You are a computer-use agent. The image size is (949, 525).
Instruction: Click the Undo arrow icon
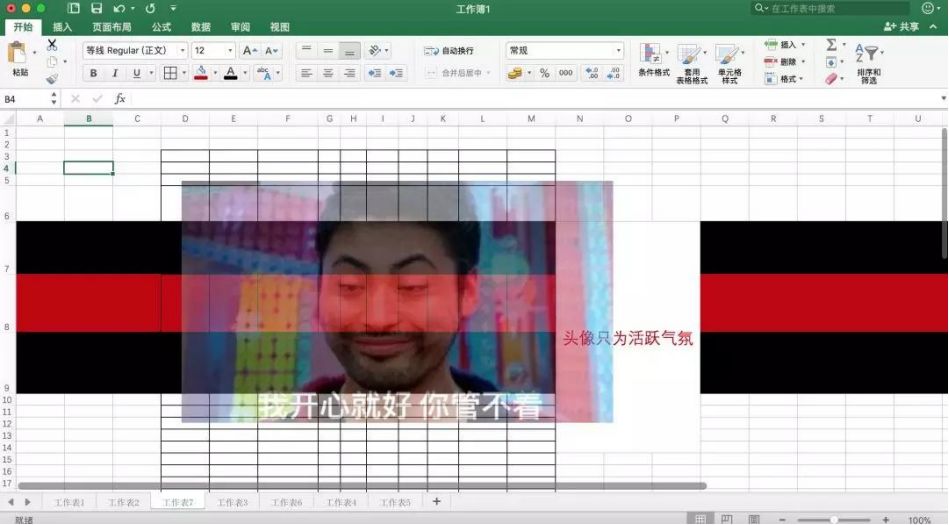119,8
